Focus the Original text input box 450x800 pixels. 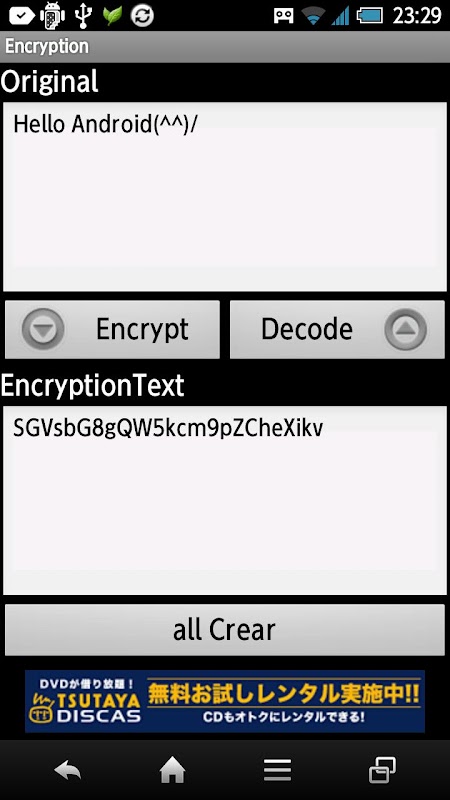click(225, 196)
